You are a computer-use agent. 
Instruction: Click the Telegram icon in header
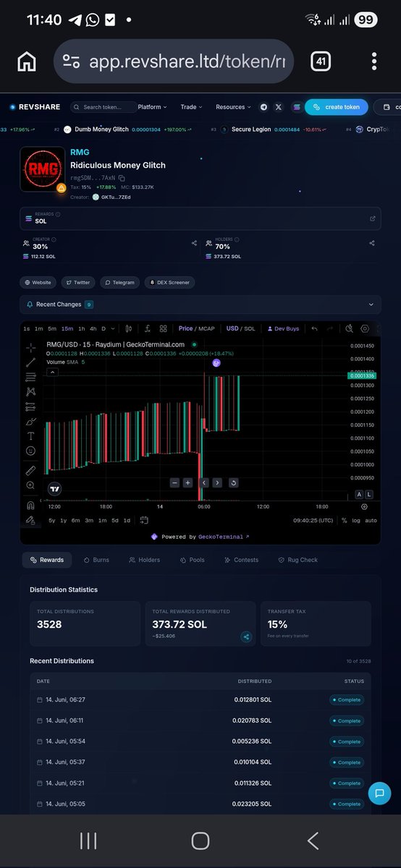point(263,107)
